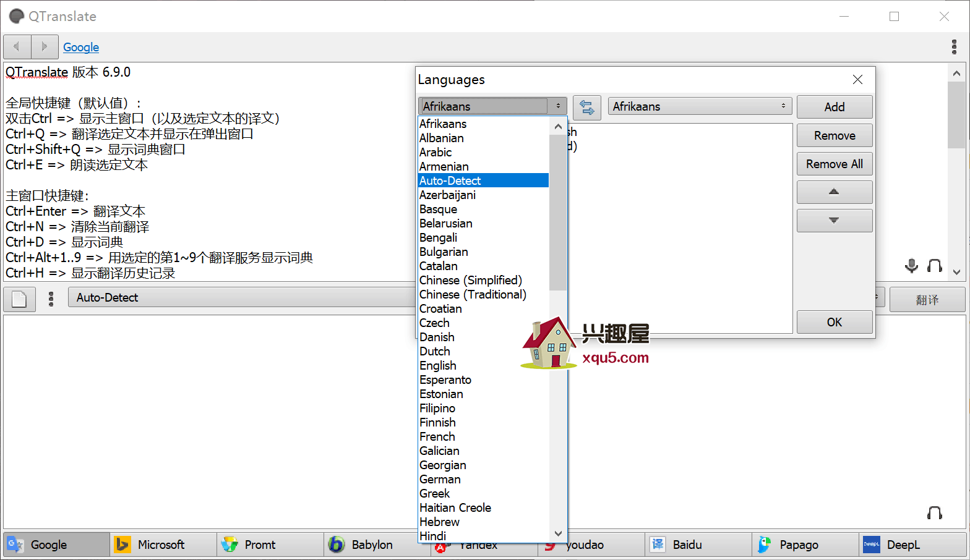Click the microphone voice input icon

(x=911, y=266)
